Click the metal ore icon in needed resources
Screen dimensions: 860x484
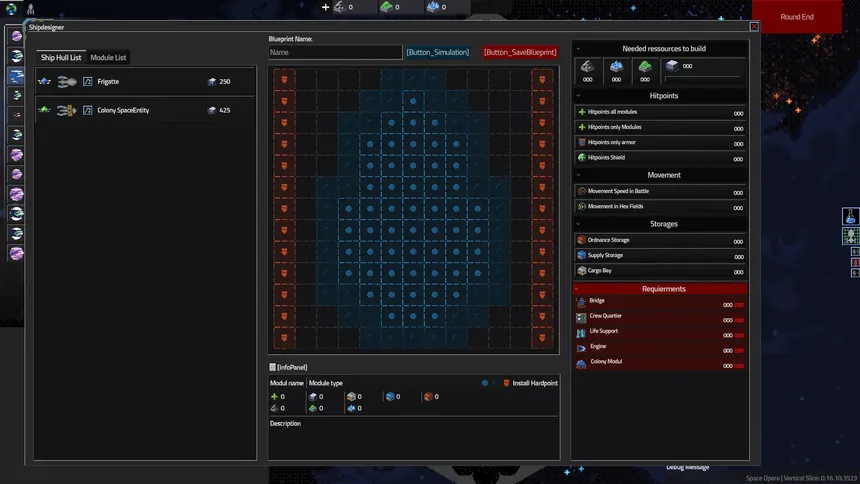coord(587,66)
